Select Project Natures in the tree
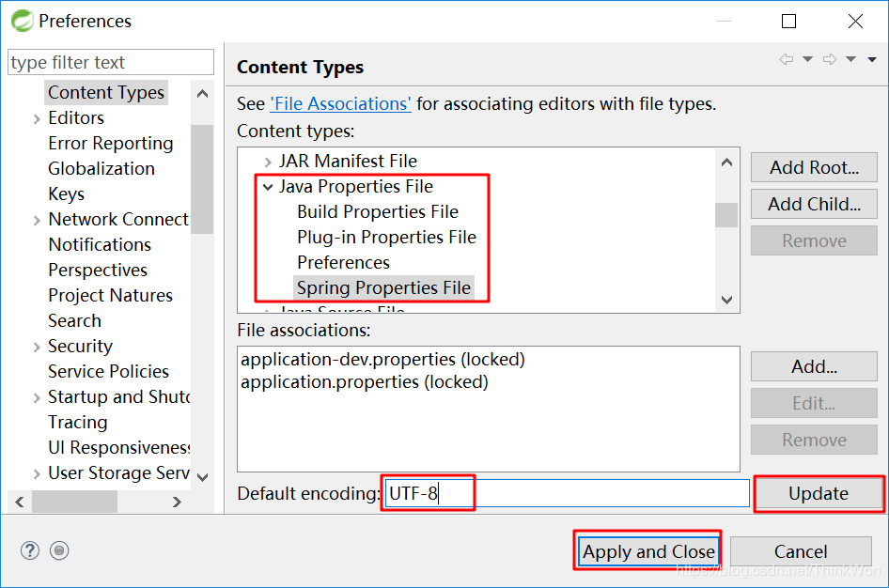889x588 pixels. (x=111, y=295)
